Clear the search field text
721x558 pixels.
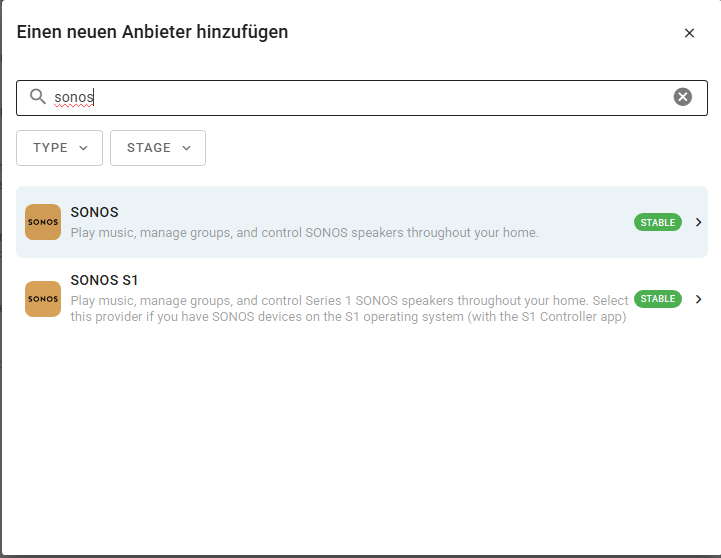coord(682,97)
